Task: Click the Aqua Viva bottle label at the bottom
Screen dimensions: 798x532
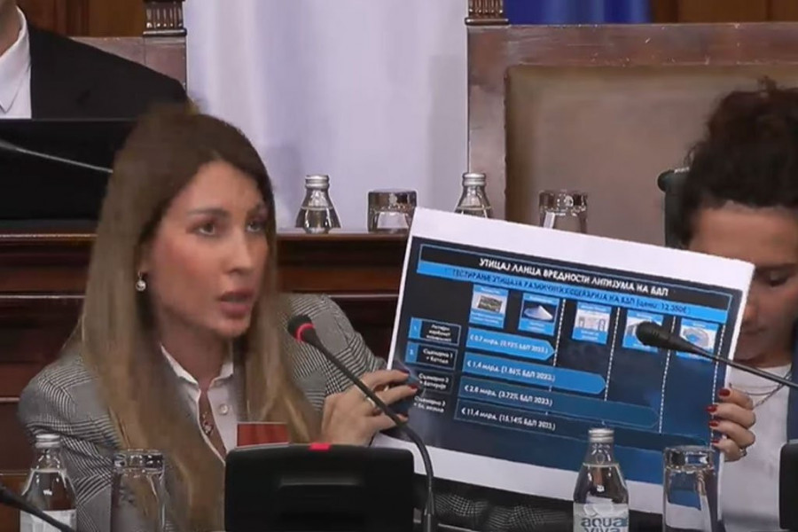Action: pos(600,516)
